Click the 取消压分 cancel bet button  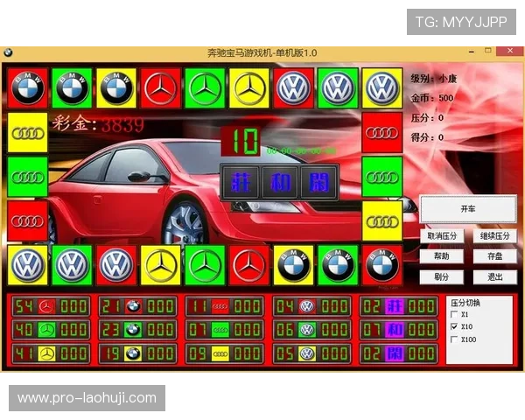[x=444, y=236]
